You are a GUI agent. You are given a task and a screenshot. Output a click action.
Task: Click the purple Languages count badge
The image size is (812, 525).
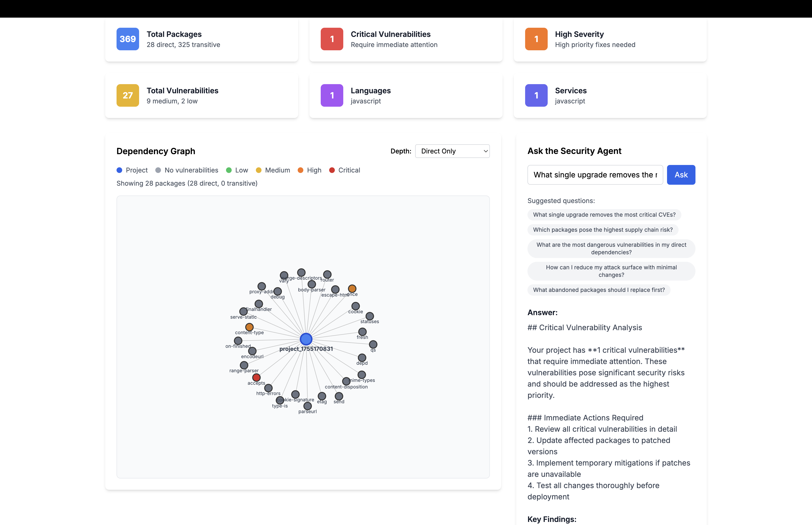[332, 95]
